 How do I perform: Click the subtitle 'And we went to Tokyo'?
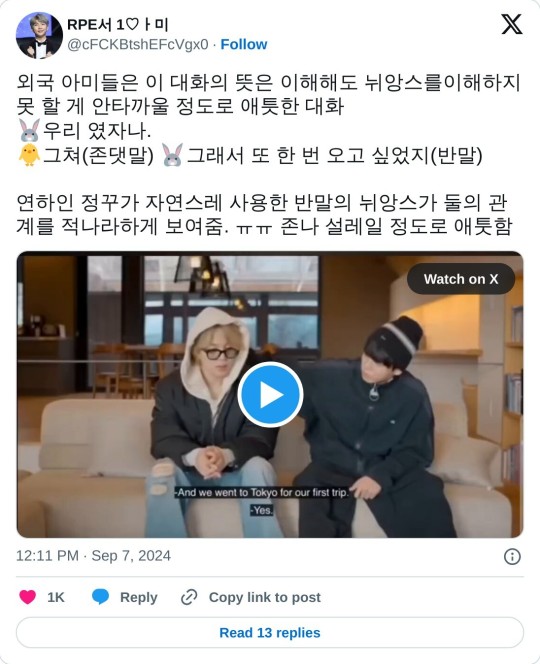click(x=262, y=492)
